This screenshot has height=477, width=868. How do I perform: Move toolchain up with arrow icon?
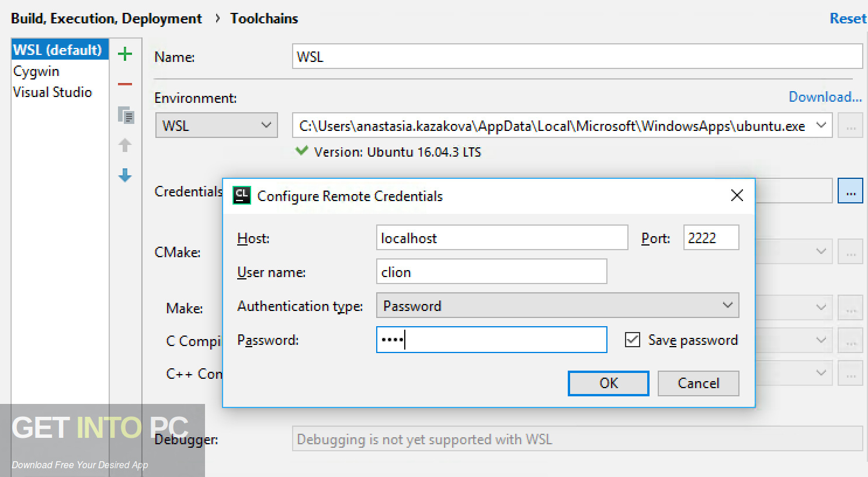point(125,145)
